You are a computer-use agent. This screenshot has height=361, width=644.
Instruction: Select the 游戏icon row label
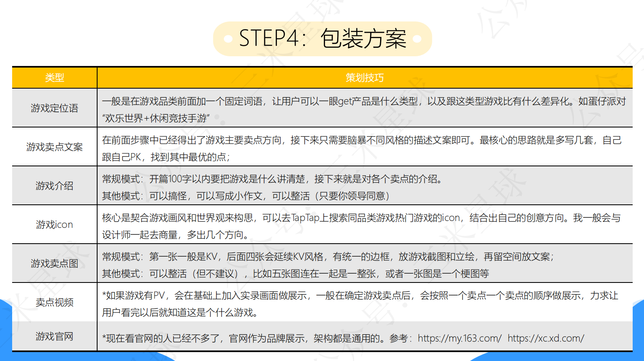click(55, 225)
